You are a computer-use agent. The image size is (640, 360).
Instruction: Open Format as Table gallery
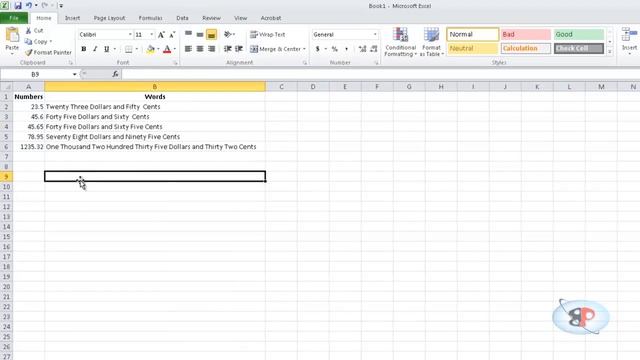pyautogui.click(x=431, y=42)
